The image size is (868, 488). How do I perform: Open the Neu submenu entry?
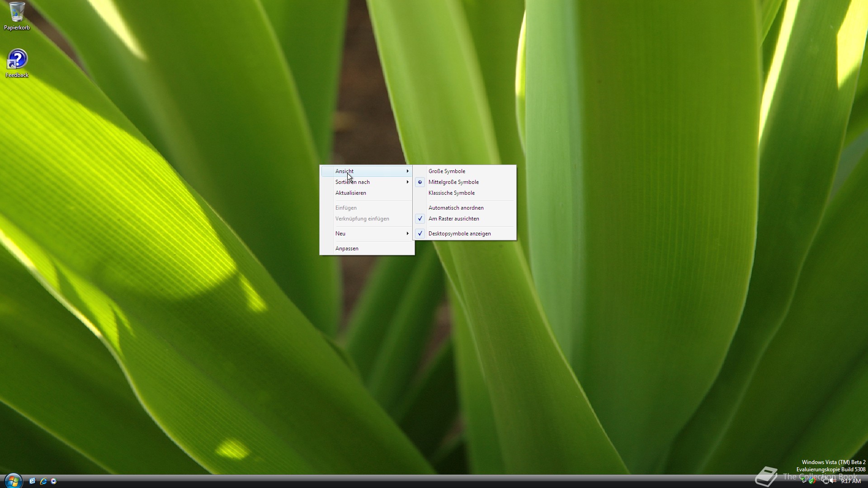pos(367,234)
